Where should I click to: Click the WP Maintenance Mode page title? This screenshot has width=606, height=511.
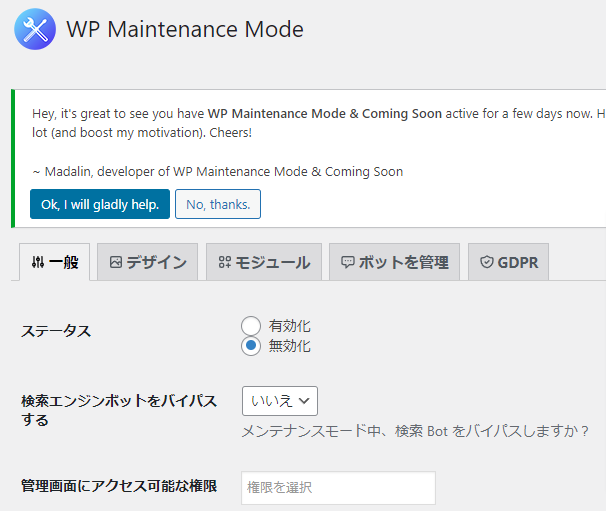[185, 29]
